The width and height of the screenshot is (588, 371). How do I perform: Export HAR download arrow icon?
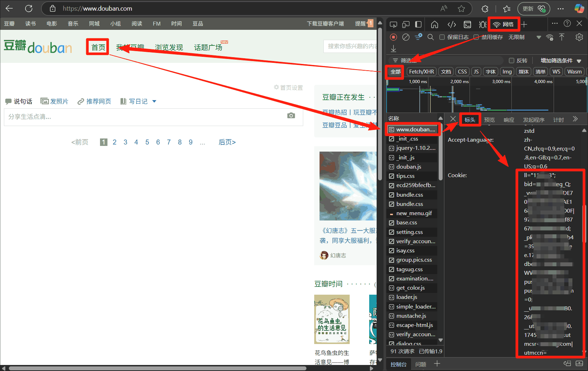[393, 49]
